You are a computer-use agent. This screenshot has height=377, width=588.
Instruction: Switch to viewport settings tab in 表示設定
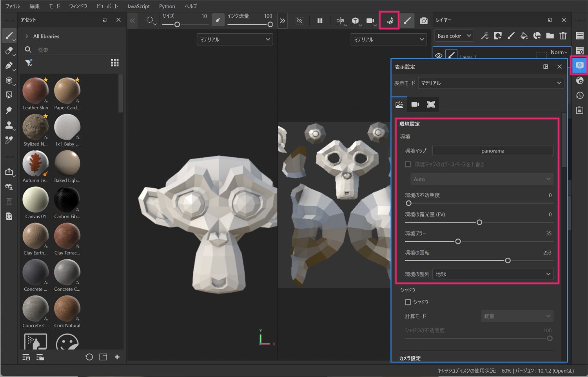[x=431, y=104]
